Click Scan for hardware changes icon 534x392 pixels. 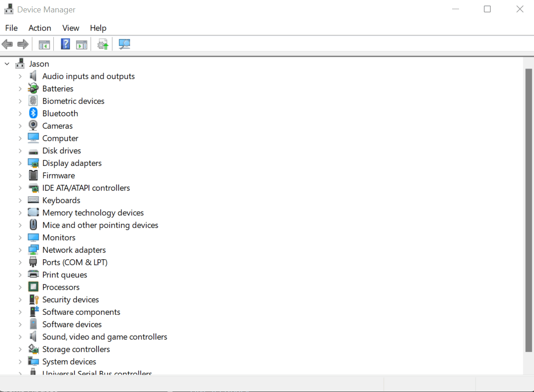click(124, 44)
